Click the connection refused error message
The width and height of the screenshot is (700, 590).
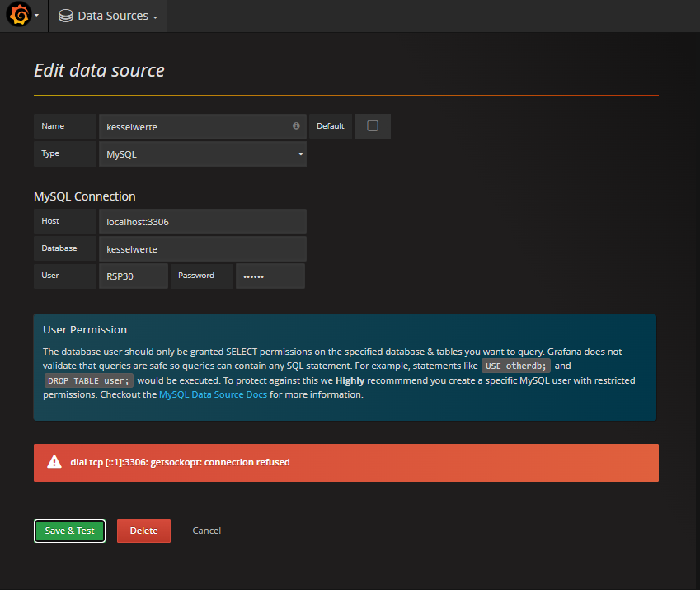[180, 462]
